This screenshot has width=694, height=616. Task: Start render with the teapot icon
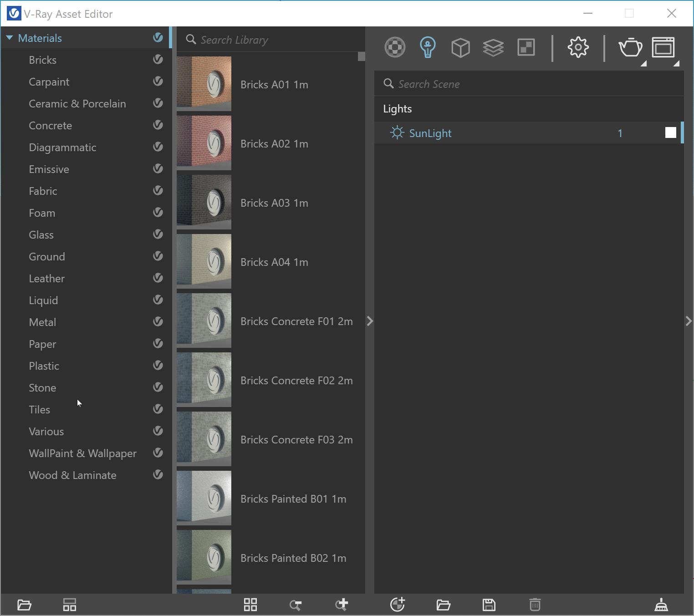pyautogui.click(x=630, y=47)
